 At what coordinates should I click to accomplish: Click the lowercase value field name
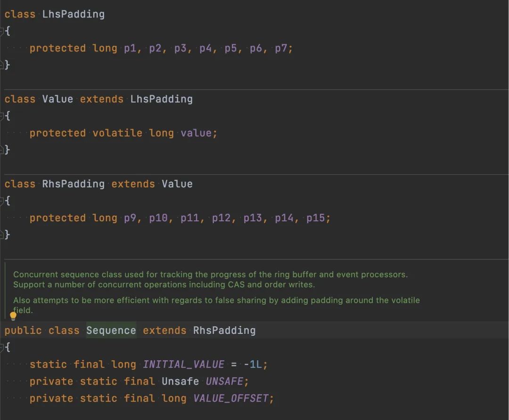pyautogui.click(x=196, y=133)
